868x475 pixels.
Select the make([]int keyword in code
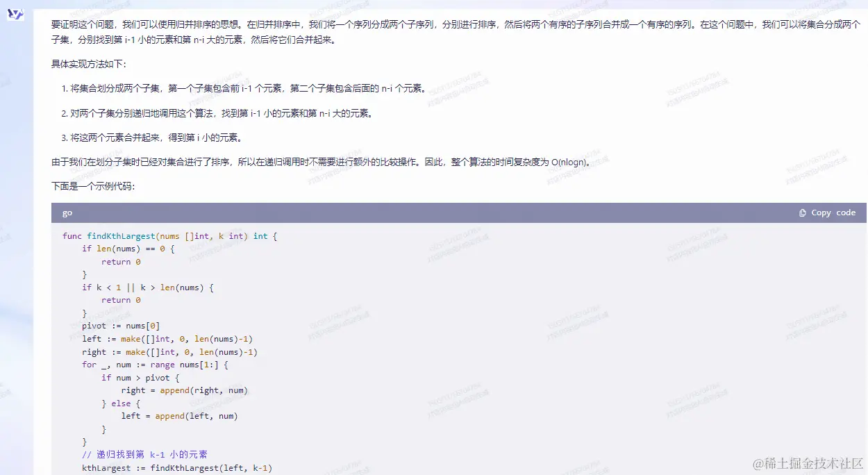[147, 339]
